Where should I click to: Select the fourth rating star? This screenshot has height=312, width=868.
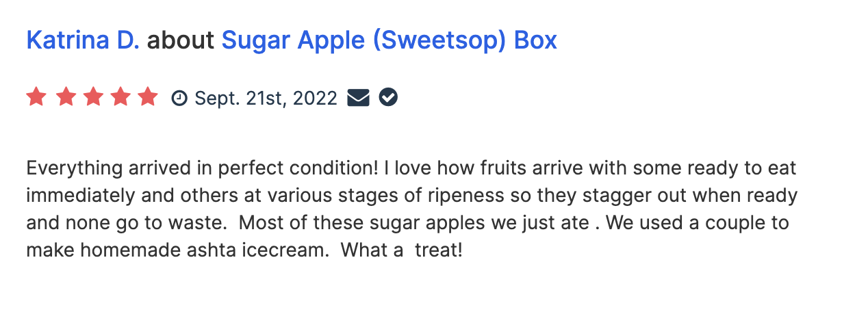(x=120, y=98)
